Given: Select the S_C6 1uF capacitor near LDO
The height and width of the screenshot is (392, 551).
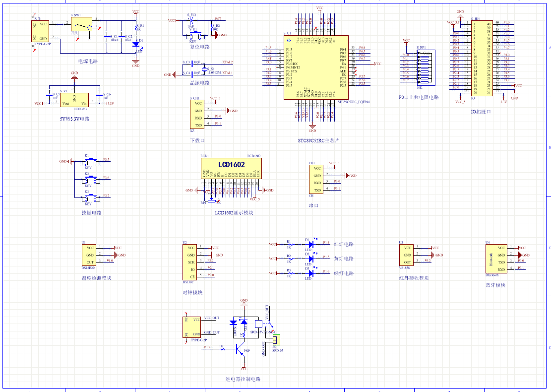Looking at the screenshot, I should pos(100,95).
